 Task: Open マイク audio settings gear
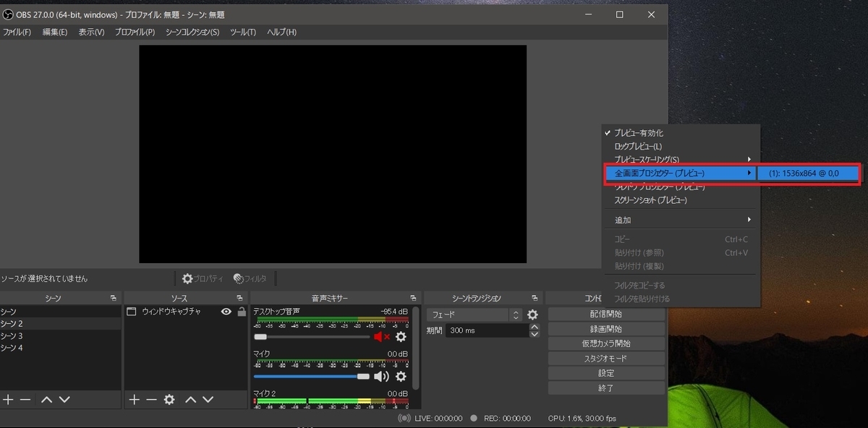pos(401,376)
